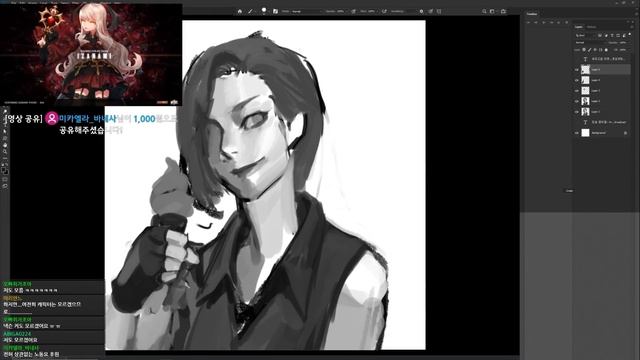Lock image pixels brush icon

pyautogui.click(x=590, y=50)
